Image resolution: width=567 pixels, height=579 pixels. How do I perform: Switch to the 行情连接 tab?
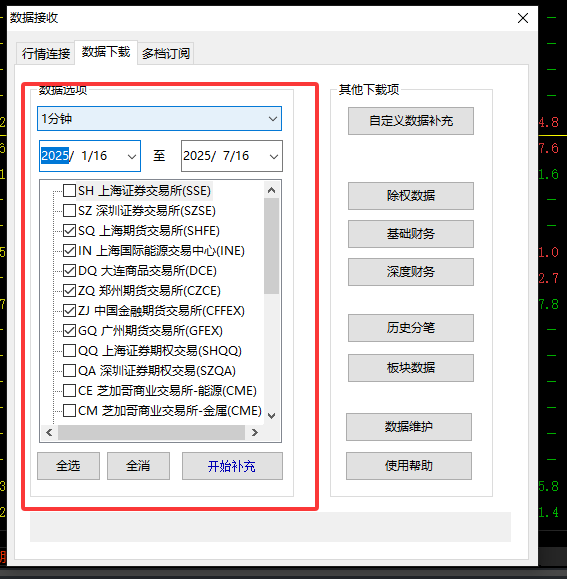46,54
